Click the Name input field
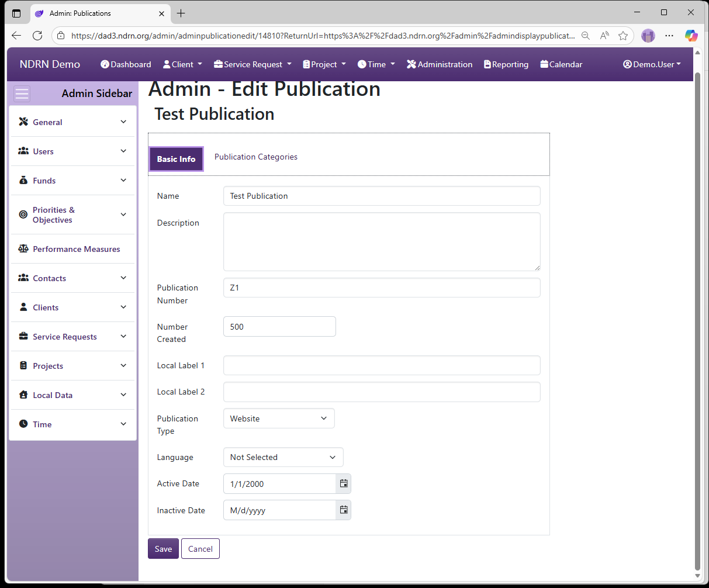 click(x=382, y=196)
